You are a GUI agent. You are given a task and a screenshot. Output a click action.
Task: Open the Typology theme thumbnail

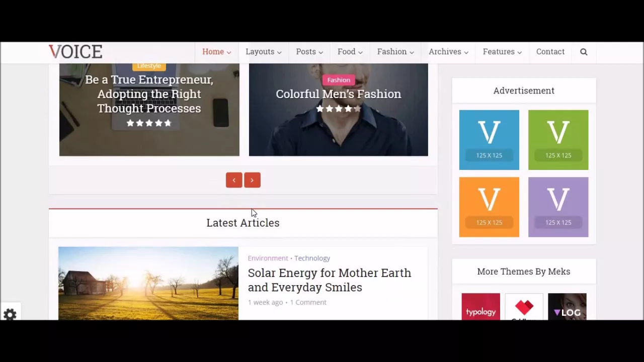pyautogui.click(x=480, y=307)
